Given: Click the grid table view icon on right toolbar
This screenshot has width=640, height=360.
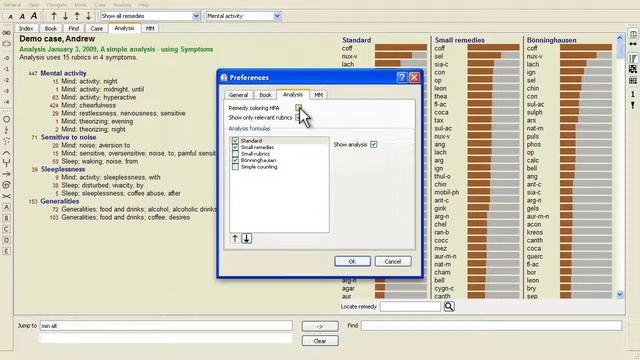Looking at the screenshot, I should pyautogui.click(x=633, y=80).
